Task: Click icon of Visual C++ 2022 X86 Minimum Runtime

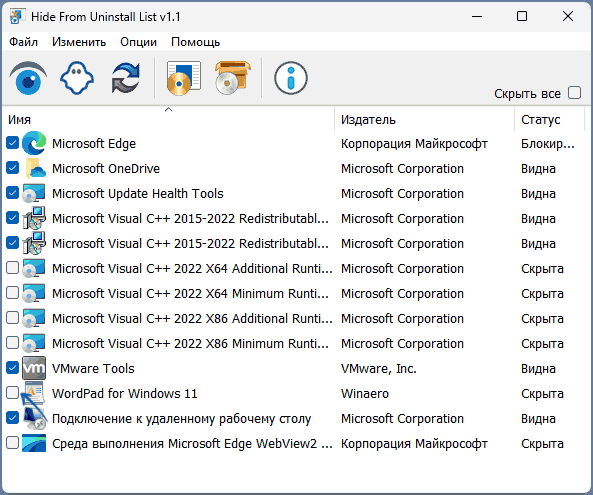Action: (x=34, y=343)
